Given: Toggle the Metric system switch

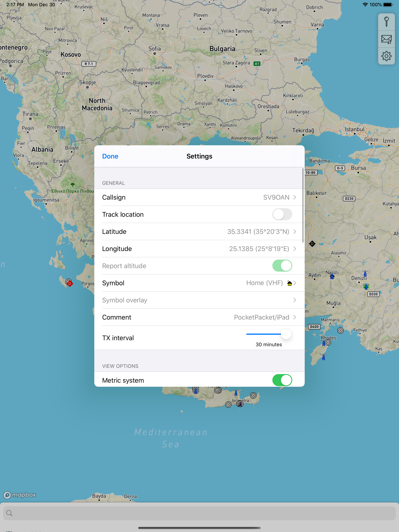Looking at the screenshot, I should (282, 380).
